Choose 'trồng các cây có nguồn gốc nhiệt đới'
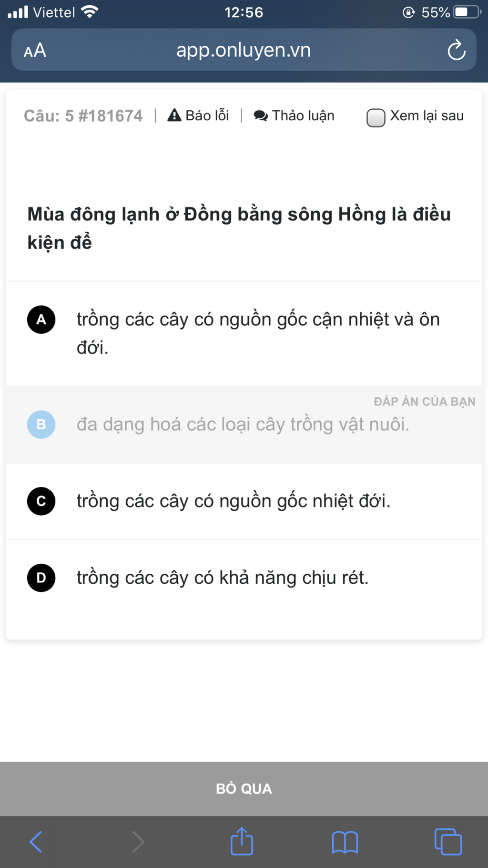 click(x=234, y=501)
